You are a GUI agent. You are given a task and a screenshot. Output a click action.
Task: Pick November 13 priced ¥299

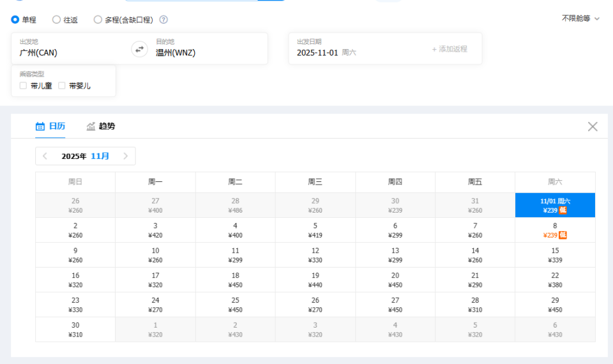[x=395, y=255]
